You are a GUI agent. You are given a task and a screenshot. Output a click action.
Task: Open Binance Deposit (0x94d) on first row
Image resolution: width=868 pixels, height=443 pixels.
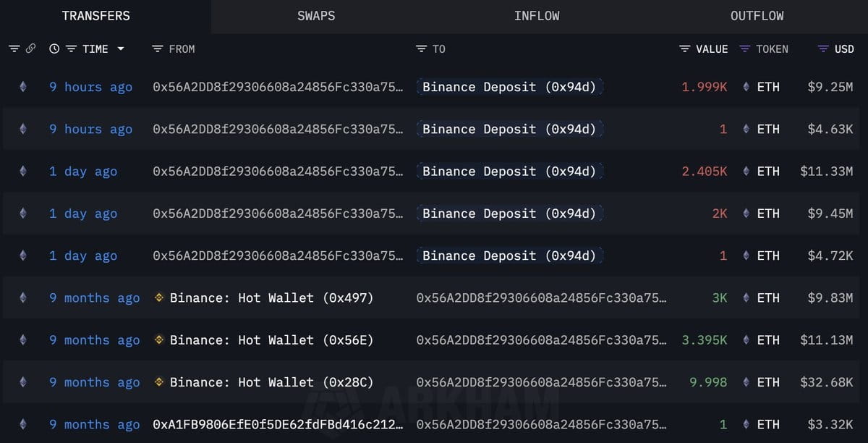pyautogui.click(x=509, y=87)
